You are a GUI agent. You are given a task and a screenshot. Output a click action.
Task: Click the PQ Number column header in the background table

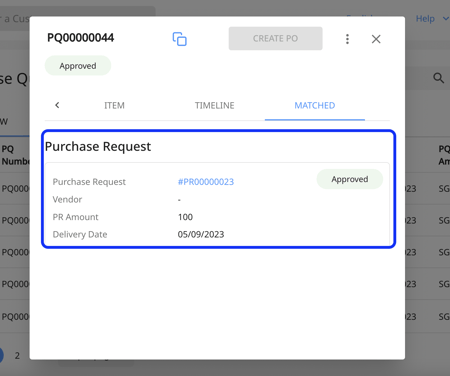coord(15,155)
